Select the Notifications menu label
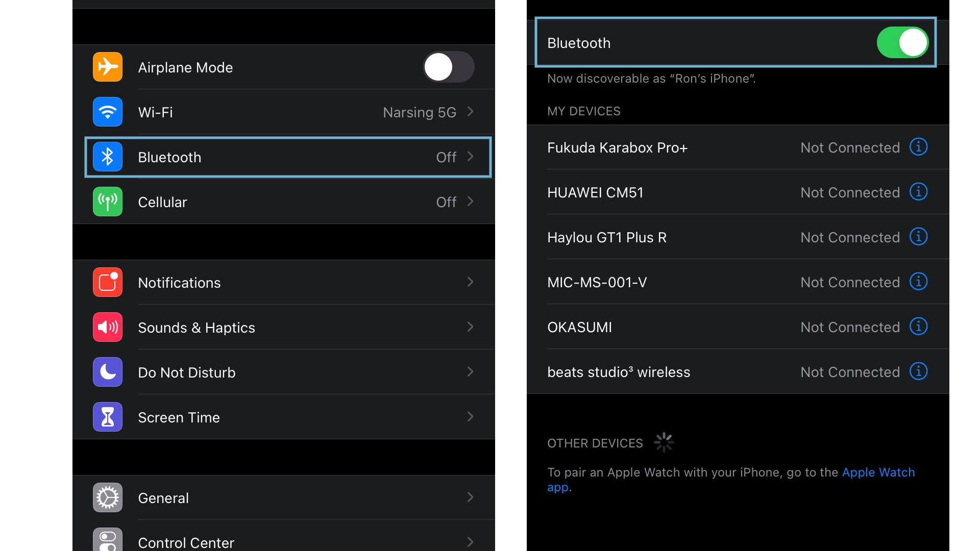 click(x=179, y=283)
